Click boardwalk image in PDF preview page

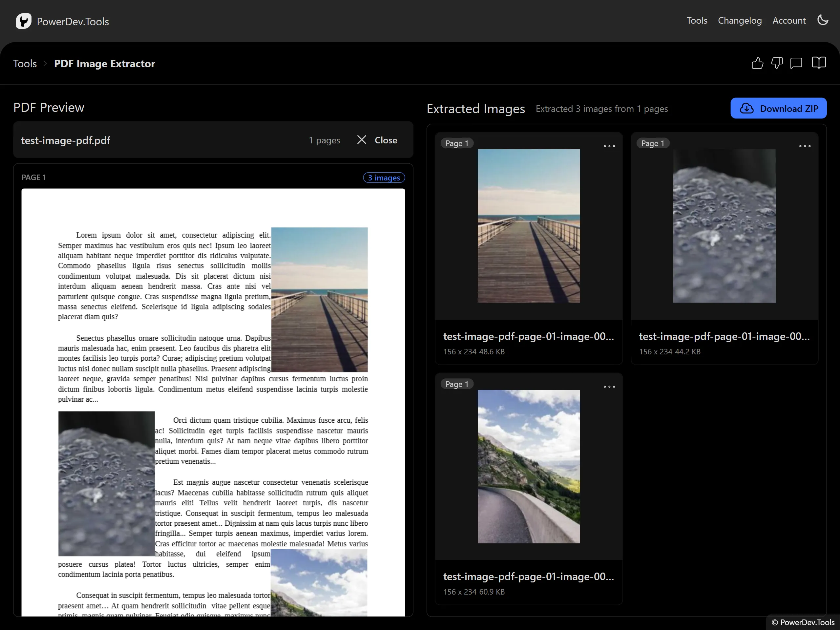point(319,300)
